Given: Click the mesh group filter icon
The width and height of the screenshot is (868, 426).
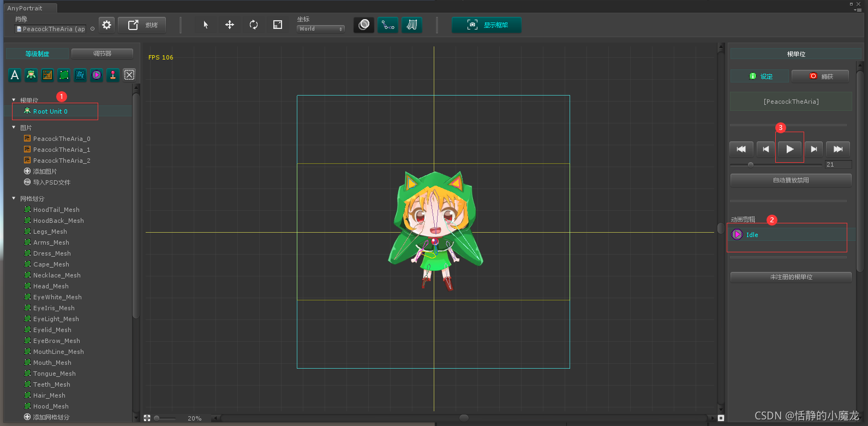Looking at the screenshot, I should [80, 75].
